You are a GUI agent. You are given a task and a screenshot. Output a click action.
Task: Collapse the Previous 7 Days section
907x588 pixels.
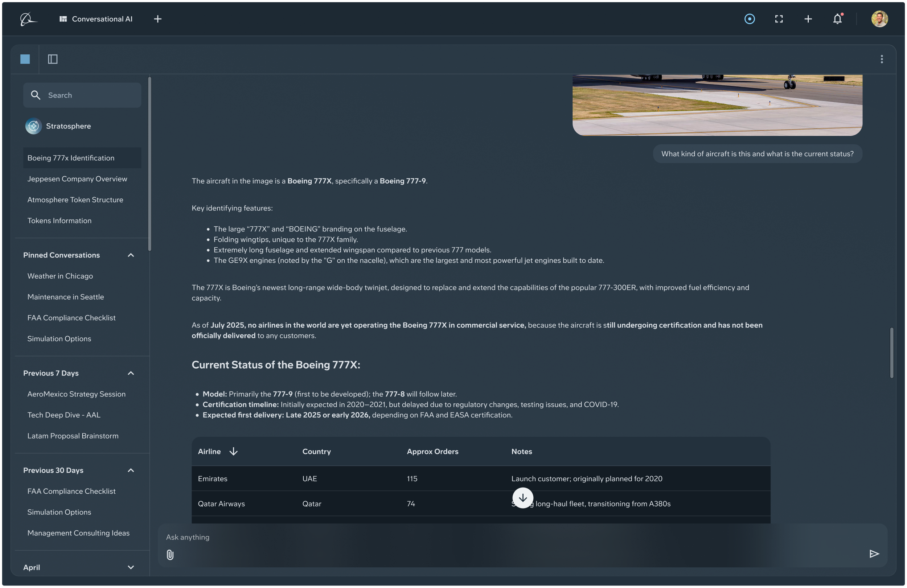click(131, 374)
